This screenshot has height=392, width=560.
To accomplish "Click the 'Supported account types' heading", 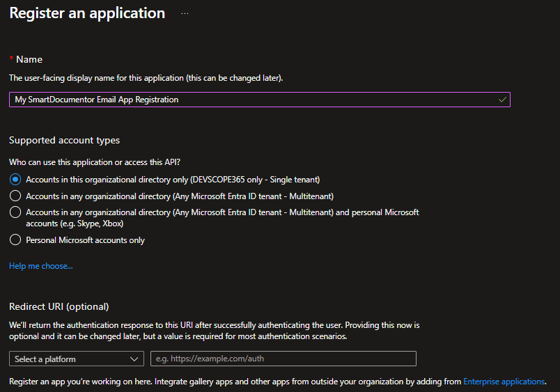I will 64,141.
